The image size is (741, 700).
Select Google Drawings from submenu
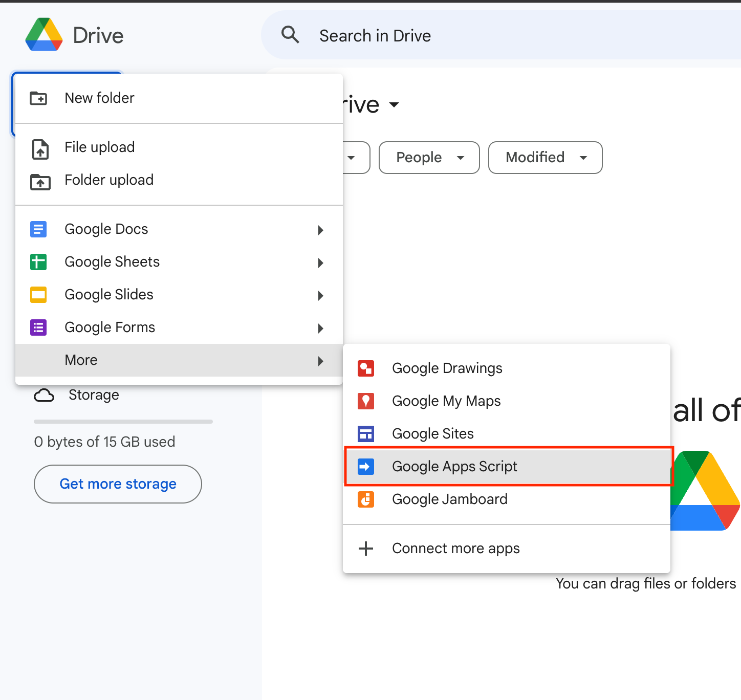[x=507, y=368]
